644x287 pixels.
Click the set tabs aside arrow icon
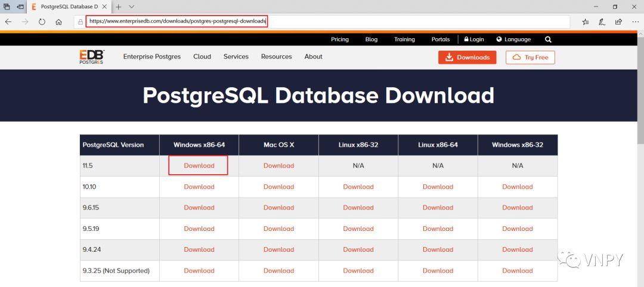[20, 7]
